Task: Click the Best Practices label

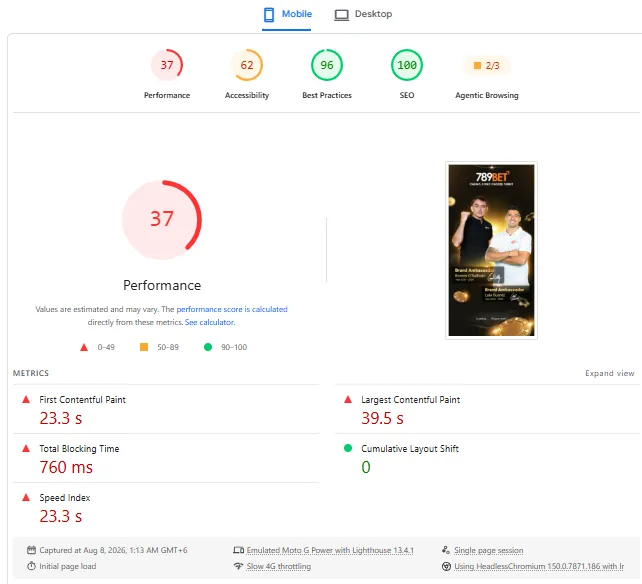Action: pyautogui.click(x=327, y=95)
